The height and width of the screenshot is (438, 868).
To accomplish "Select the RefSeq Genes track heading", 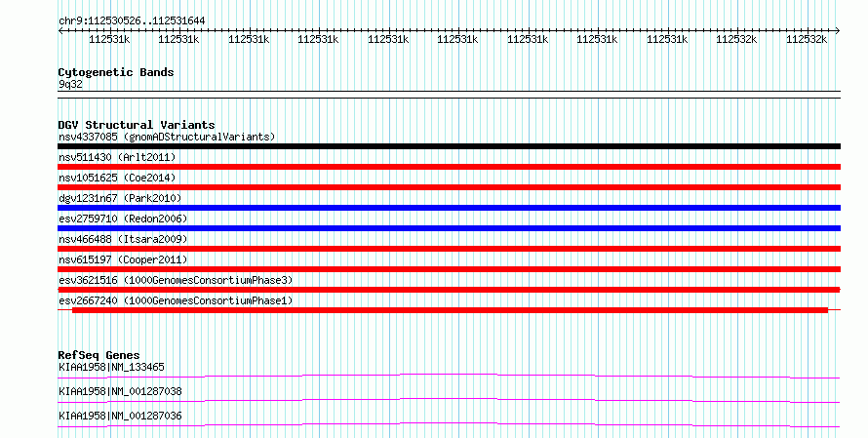I will (99, 355).
